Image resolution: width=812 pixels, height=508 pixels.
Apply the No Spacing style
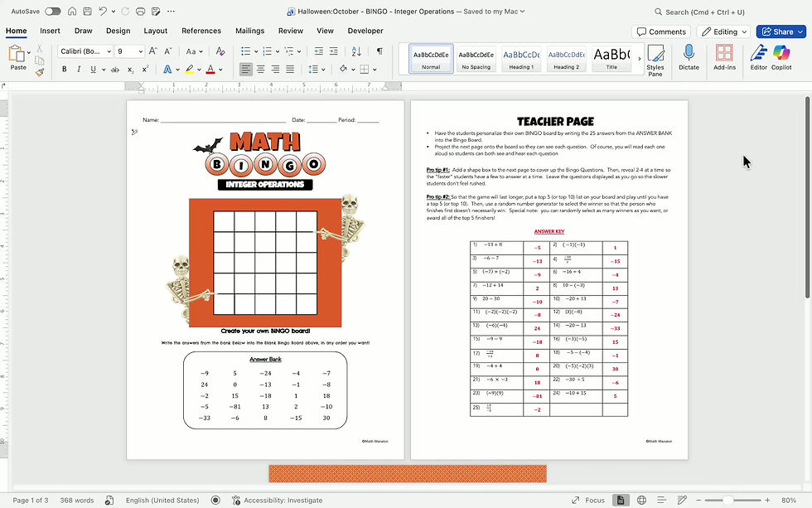[476, 59]
